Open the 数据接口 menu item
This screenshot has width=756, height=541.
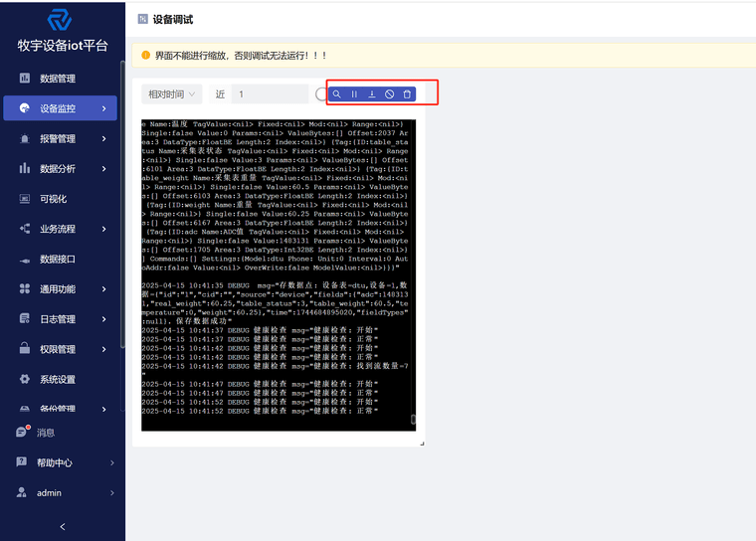60,259
